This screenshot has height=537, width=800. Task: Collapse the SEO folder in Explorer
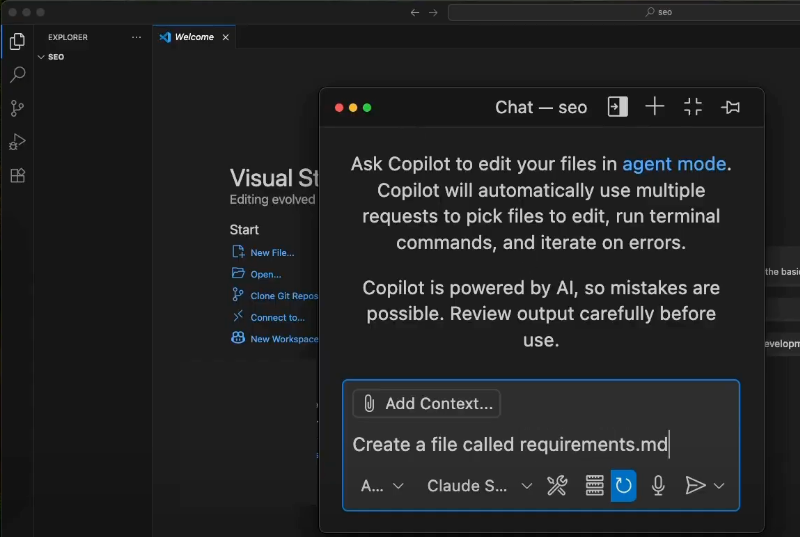coord(41,57)
